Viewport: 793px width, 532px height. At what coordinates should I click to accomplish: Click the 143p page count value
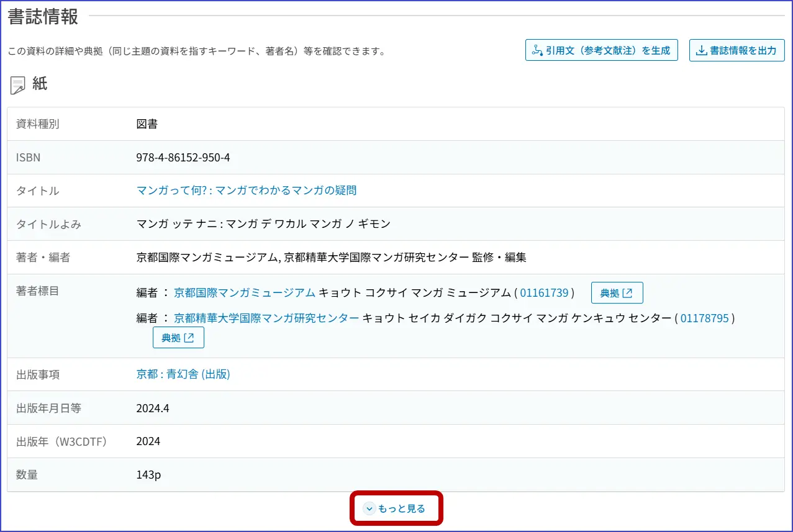148,475
